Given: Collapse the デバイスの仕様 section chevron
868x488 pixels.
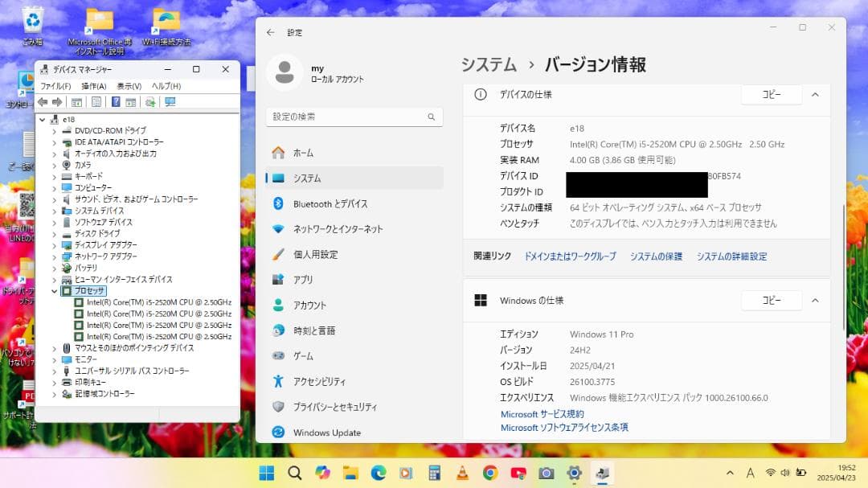Looking at the screenshot, I should click(x=815, y=95).
